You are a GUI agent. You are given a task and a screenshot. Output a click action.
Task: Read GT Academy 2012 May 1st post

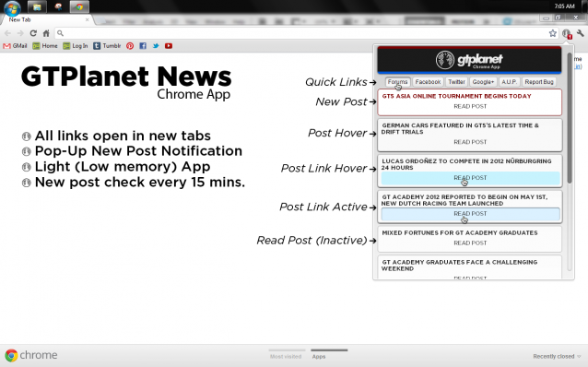[470, 214]
